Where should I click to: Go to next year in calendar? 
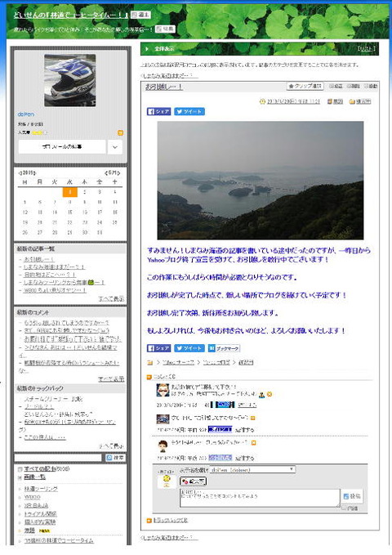pyautogui.click(x=34, y=173)
